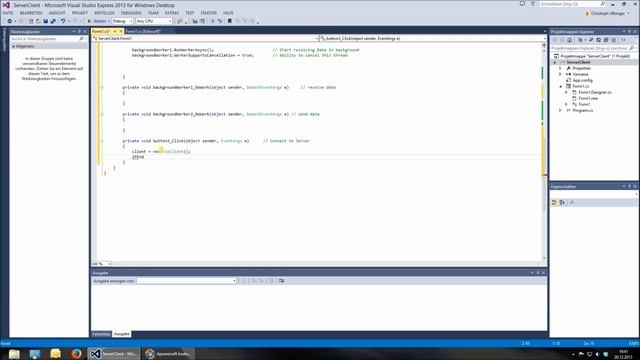The image size is (640, 360).
Task: Click the categorized icon in Eigenschaften panel
Action: (x=554, y=202)
